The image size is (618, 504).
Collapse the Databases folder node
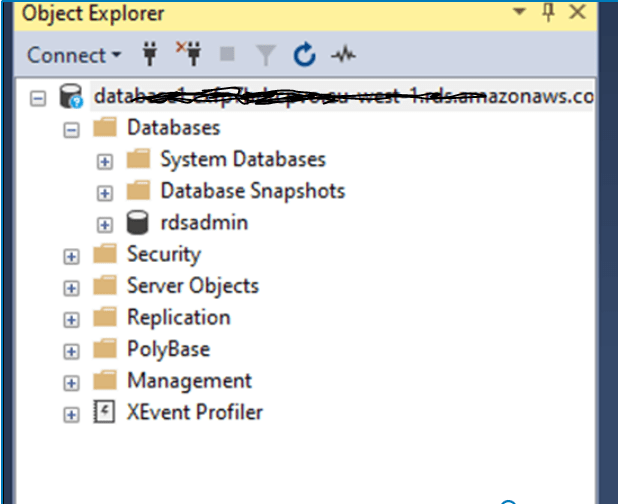(x=71, y=129)
